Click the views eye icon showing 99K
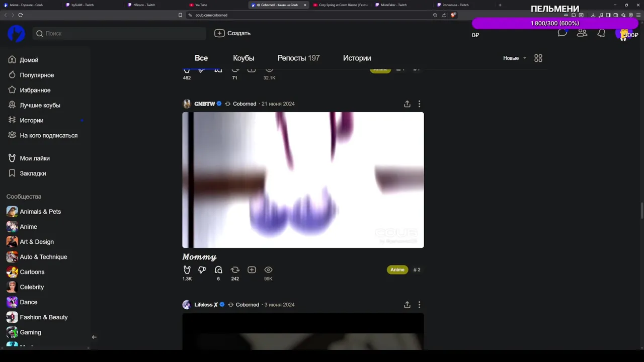644x362 pixels. [269, 270]
